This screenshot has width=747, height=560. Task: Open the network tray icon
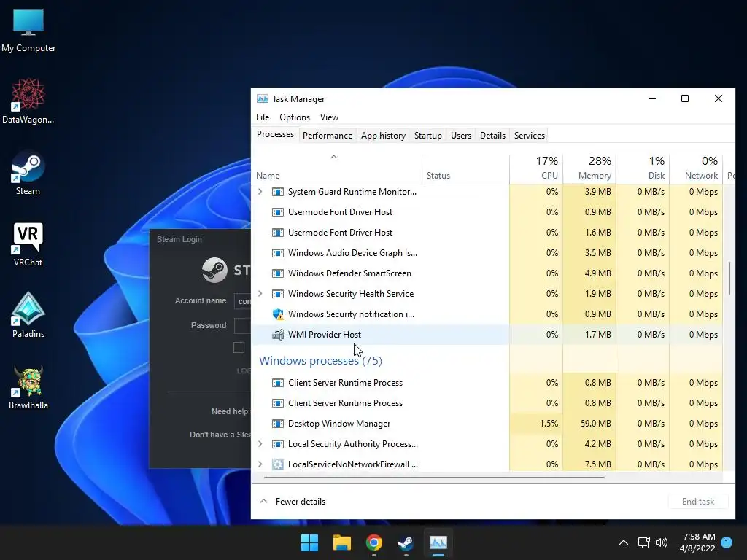[643, 542]
